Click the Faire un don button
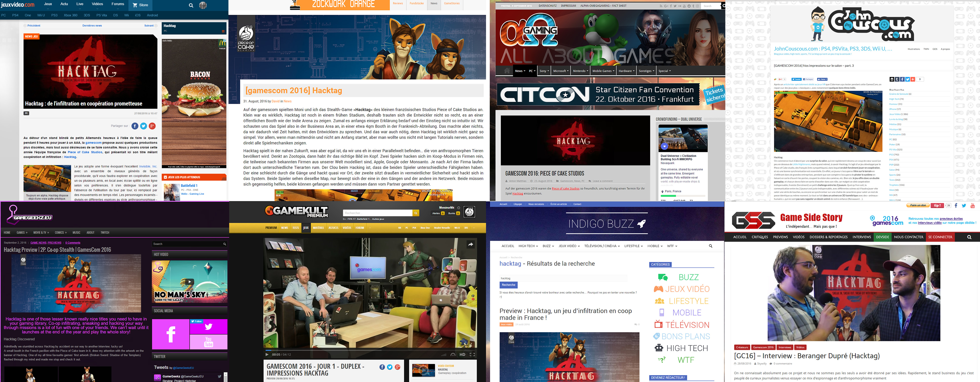Screen dimensions: 980x382 pyautogui.click(x=918, y=206)
